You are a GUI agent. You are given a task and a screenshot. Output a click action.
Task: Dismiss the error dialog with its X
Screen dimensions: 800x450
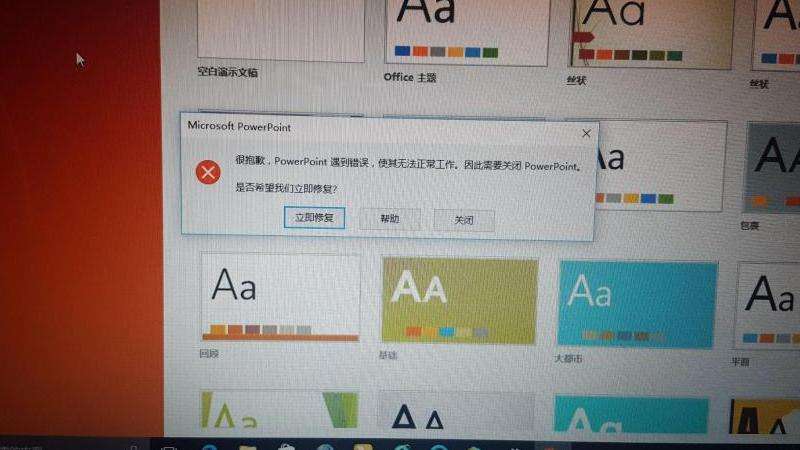pos(586,133)
